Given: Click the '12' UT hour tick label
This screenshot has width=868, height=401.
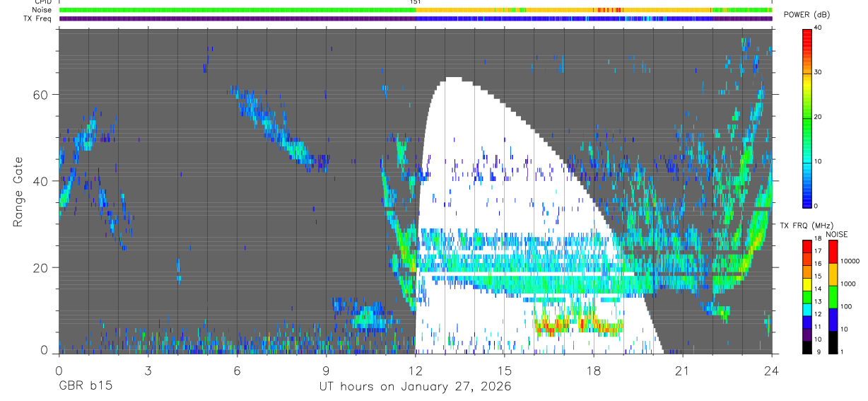Looking at the screenshot, I should [x=416, y=370].
